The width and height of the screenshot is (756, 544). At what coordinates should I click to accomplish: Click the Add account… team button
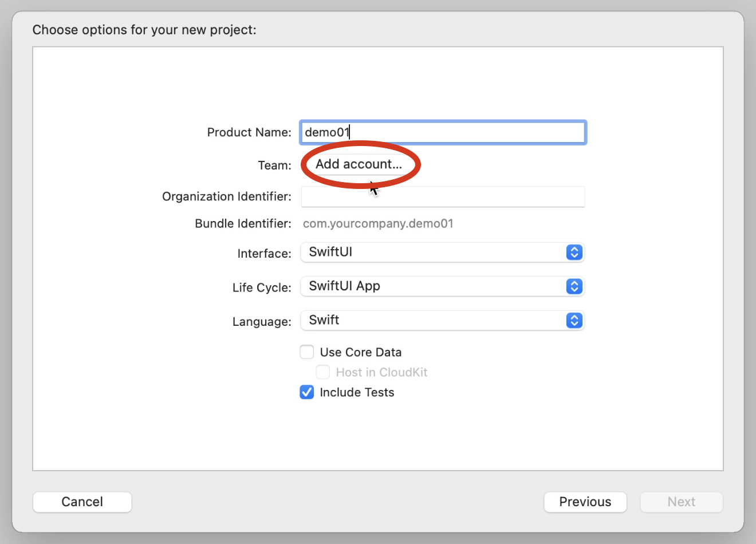coord(359,164)
